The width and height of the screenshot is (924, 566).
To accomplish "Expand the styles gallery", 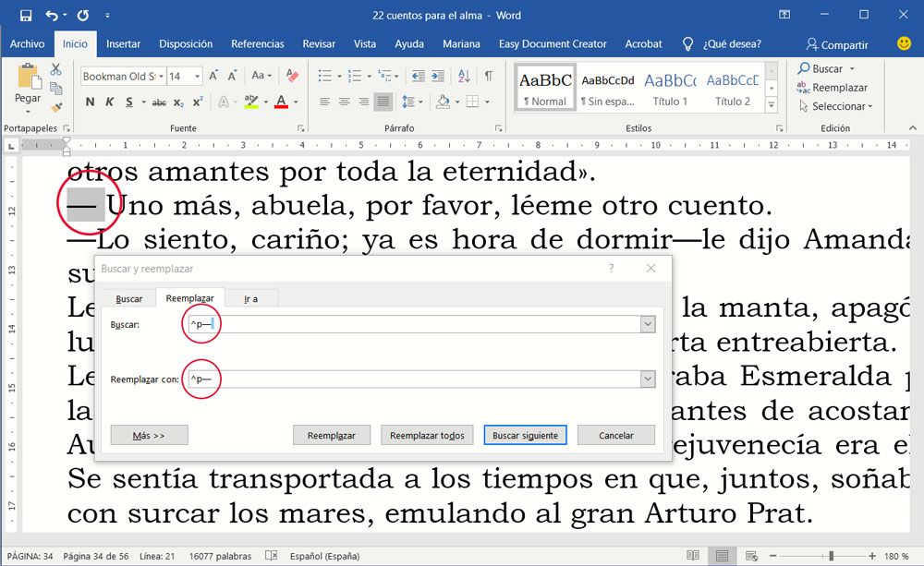I will tap(772, 105).
